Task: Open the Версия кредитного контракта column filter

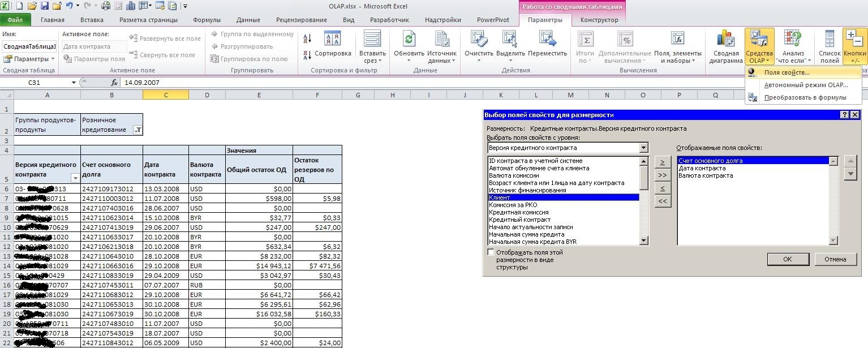Action: 75,178
